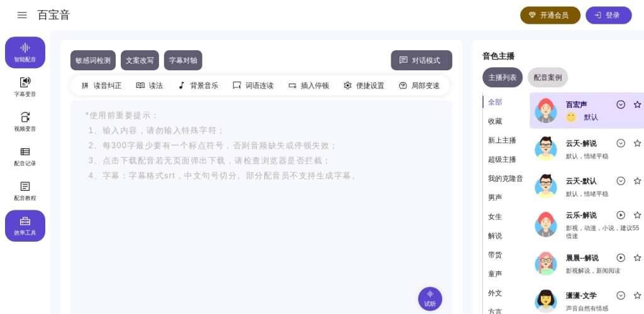Screen dimensions: 644x314
Task: Favorite the 百宏声 voice with its star
Action: point(637,104)
